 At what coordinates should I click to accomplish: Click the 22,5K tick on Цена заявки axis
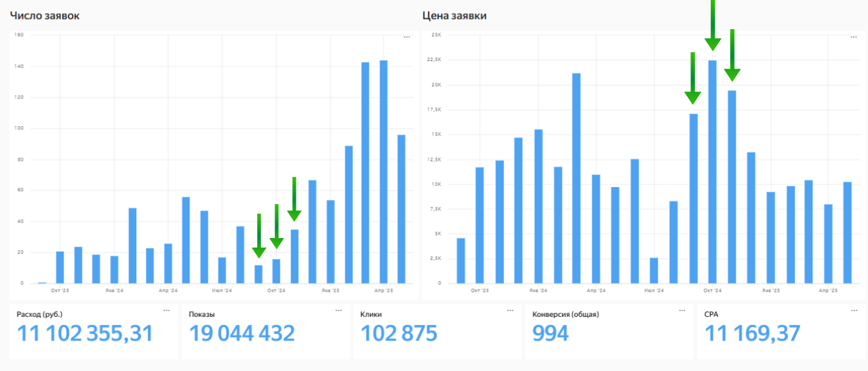point(435,60)
